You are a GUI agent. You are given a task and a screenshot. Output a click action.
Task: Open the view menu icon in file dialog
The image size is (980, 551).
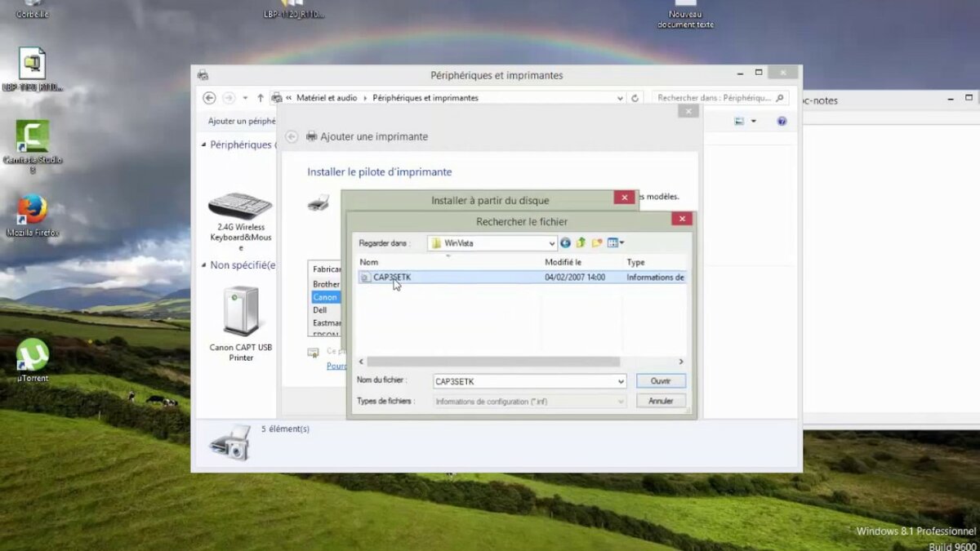coord(616,242)
